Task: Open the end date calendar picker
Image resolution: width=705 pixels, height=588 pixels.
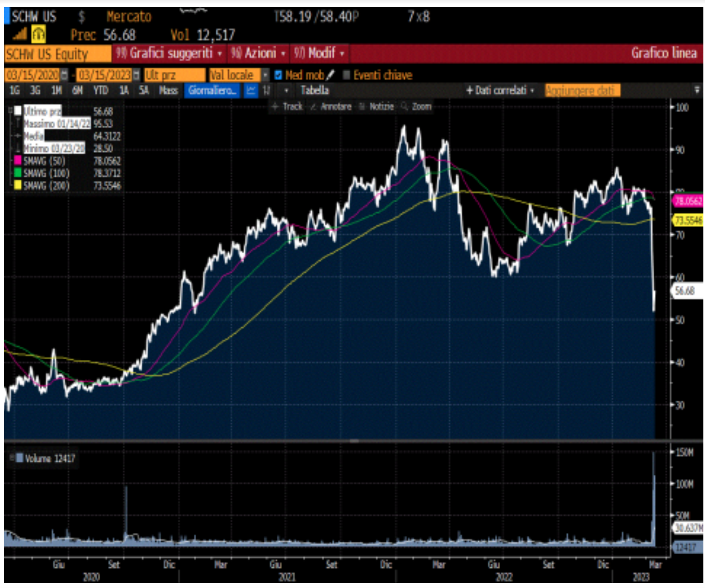Action: [x=136, y=75]
